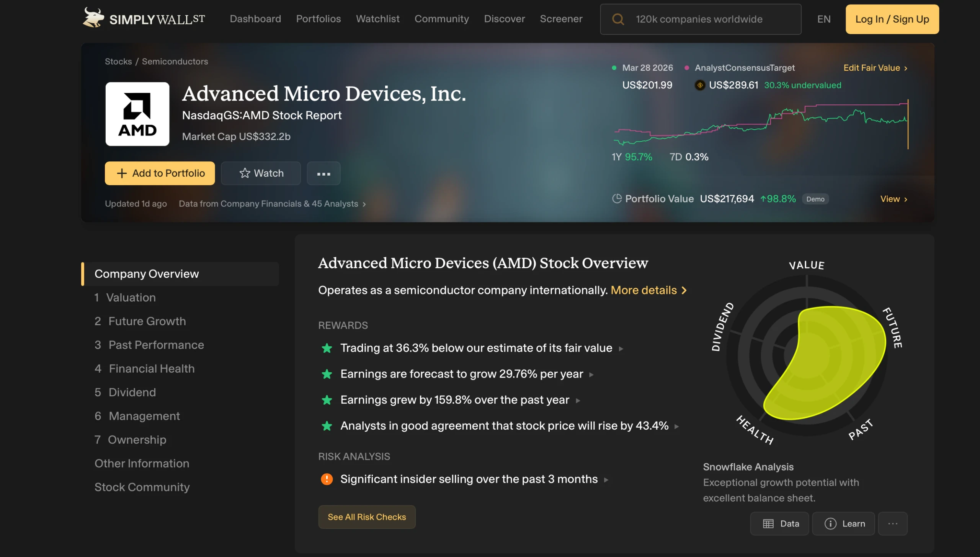Click the Add to Portfolio button
Viewport: 980px width, 557px height.
point(160,173)
